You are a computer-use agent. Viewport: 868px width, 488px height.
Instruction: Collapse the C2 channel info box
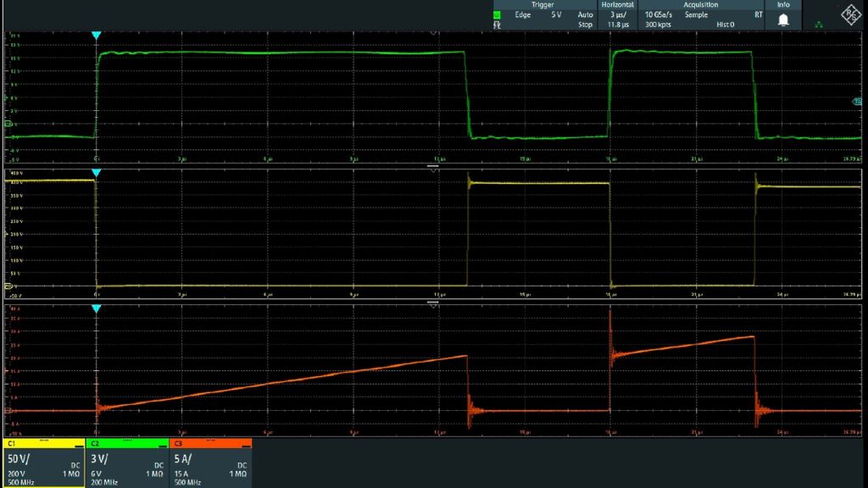(x=161, y=446)
